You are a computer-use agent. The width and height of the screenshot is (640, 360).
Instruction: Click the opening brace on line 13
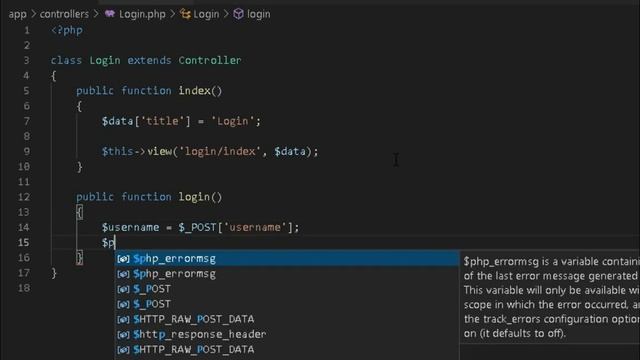(79, 212)
